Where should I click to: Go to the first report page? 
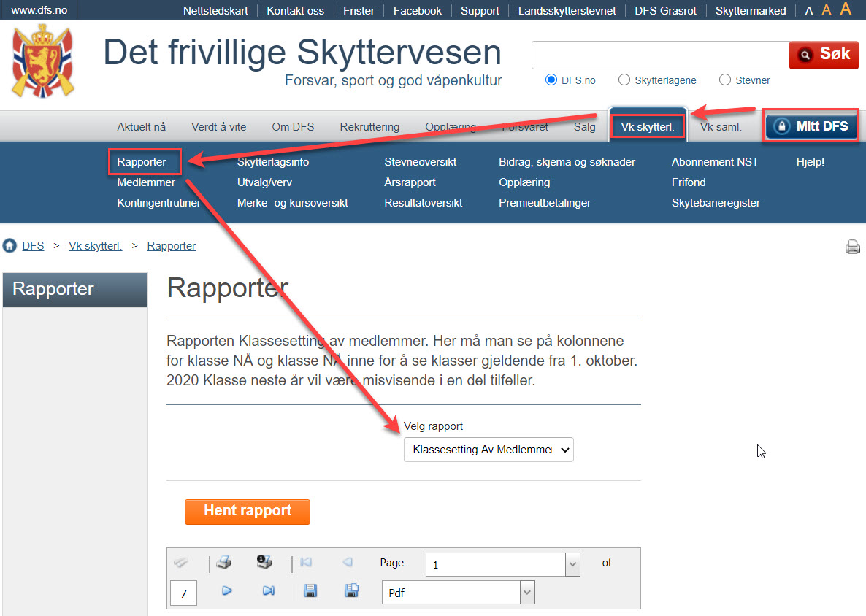coord(305,563)
